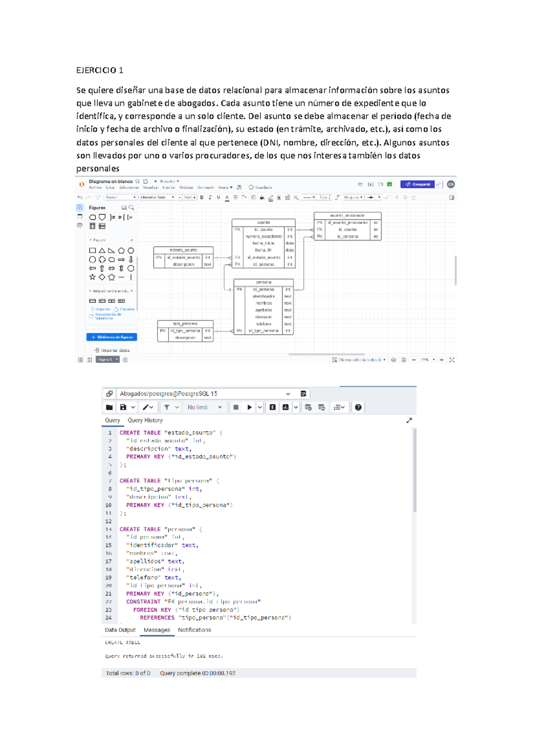Toggle bold formatting in Lucidchart toolbar
This screenshot has width=535, height=756.
(202, 197)
